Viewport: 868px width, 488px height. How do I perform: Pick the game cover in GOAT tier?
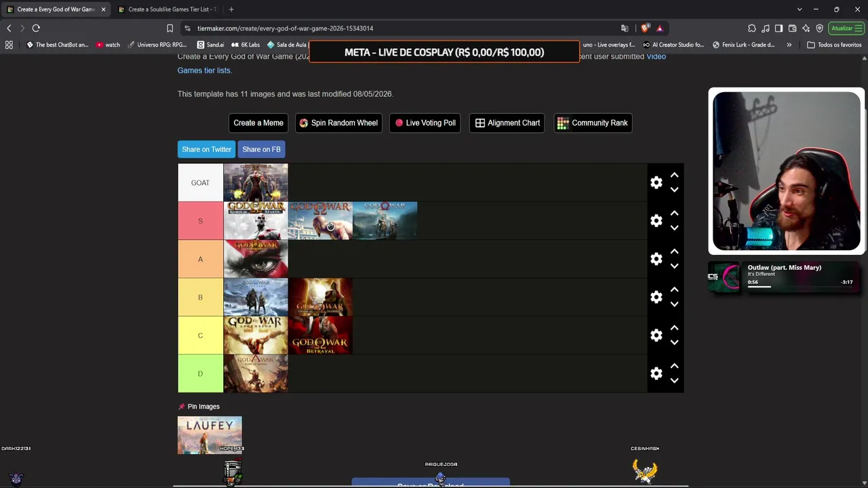pos(256,182)
